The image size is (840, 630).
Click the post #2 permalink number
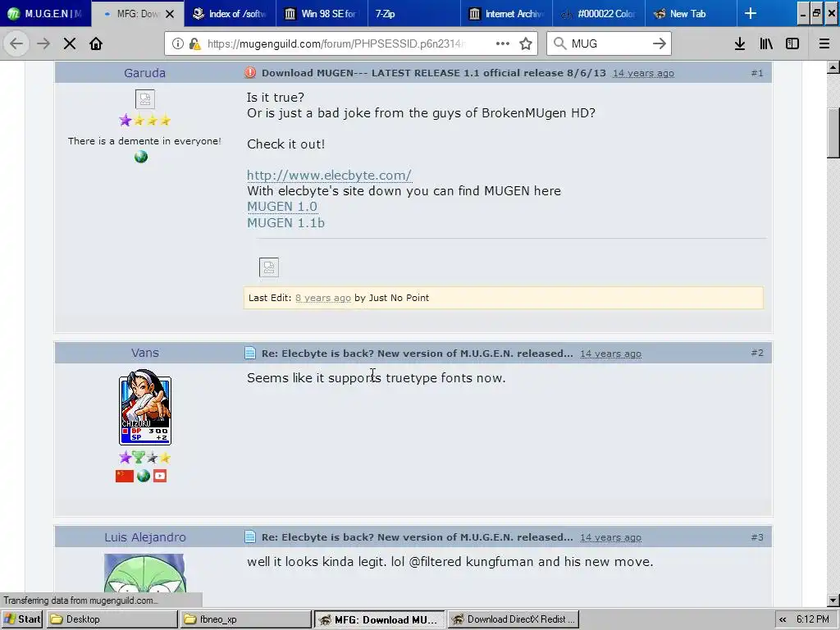[757, 353]
